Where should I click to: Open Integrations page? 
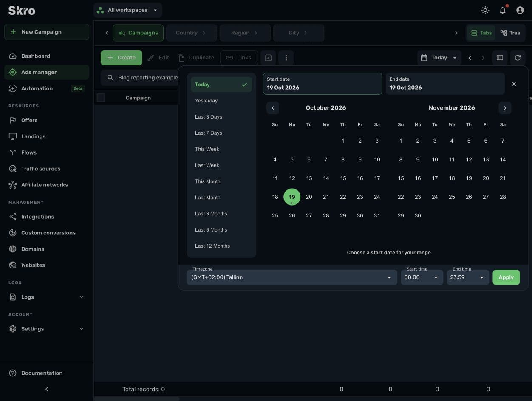47,217
